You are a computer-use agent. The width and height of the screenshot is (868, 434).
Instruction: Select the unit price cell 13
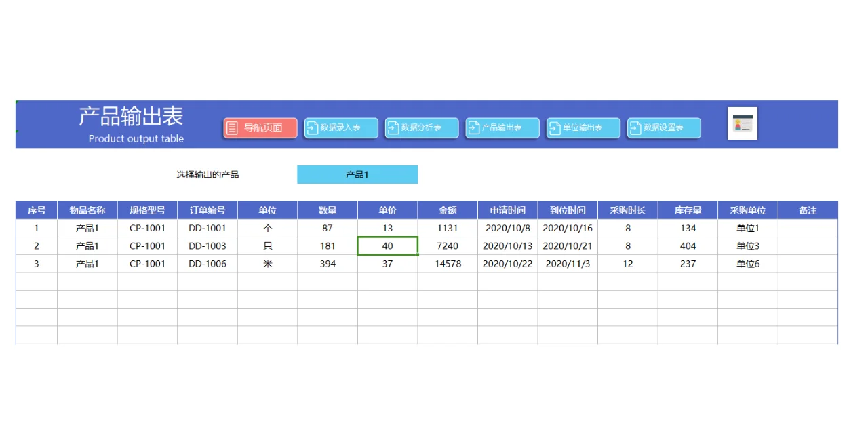(x=387, y=229)
